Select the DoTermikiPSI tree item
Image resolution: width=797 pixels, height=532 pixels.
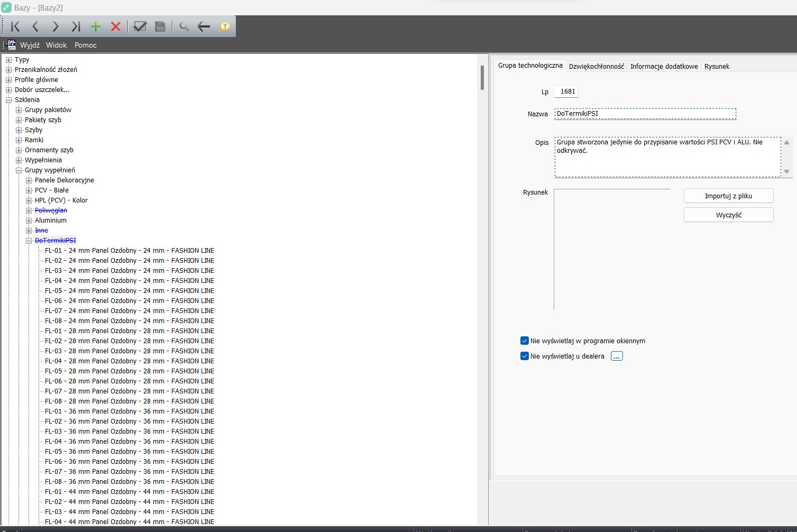point(56,241)
